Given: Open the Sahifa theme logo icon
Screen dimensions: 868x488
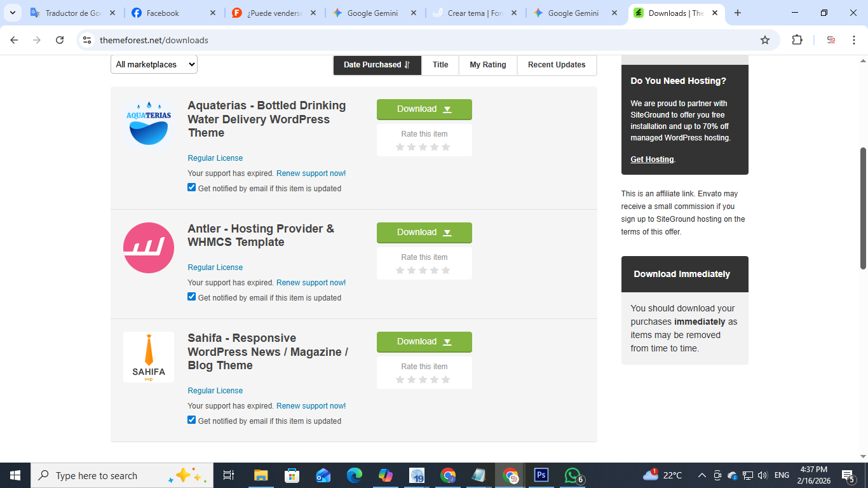Looking at the screenshot, I should [148, 357].
